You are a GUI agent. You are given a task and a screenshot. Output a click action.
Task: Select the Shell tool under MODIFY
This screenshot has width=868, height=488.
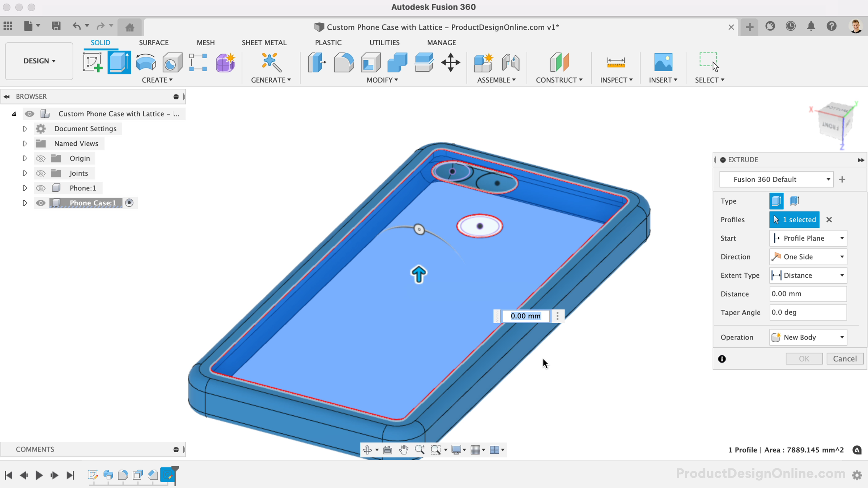(x=370, y=62)
